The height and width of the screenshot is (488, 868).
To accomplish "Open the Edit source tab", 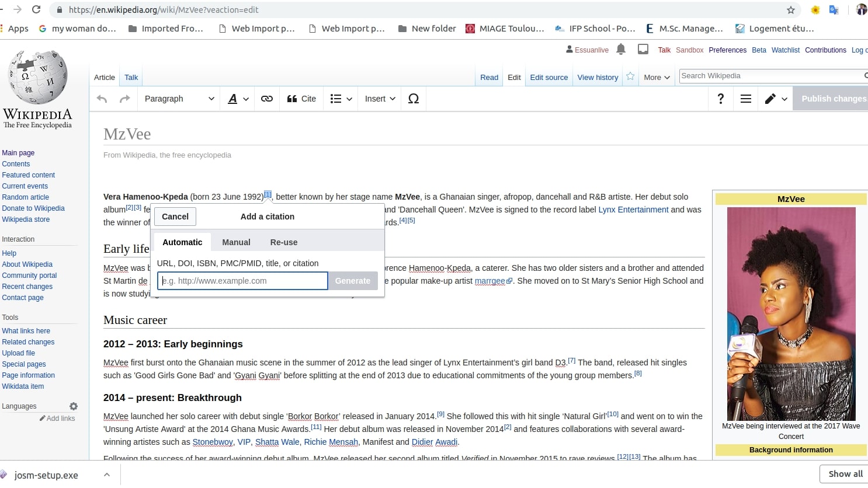I will click(x=549, y=77).
